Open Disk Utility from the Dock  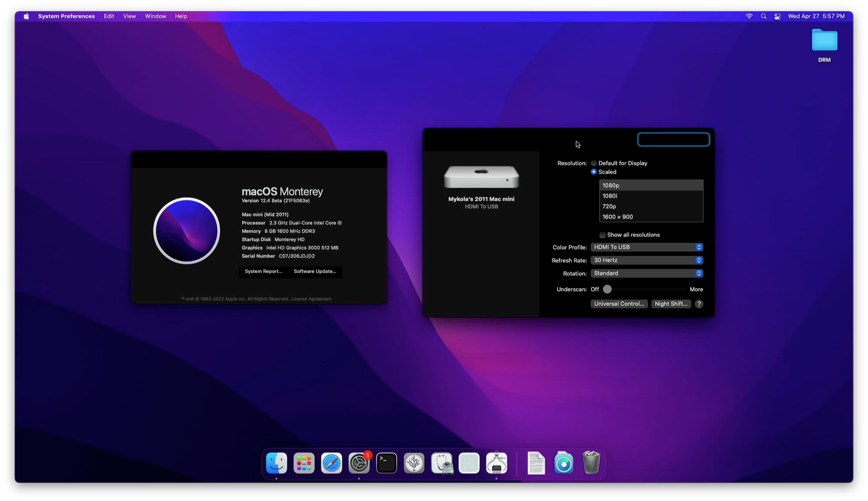coord(442,463)
